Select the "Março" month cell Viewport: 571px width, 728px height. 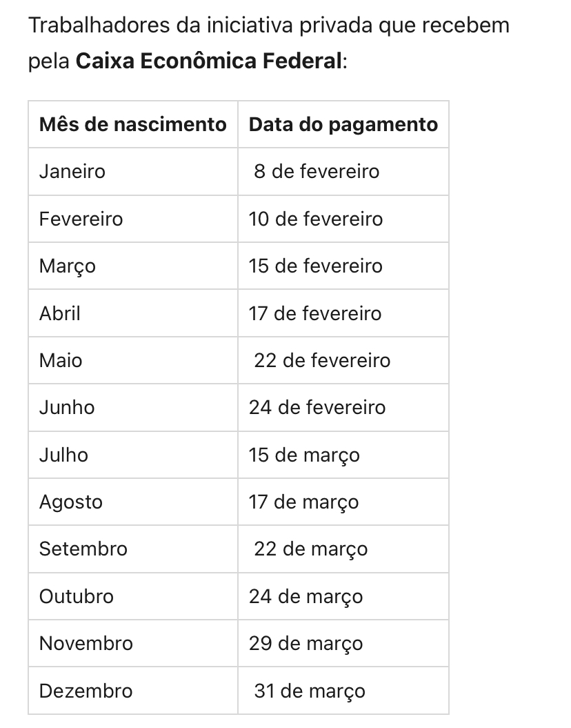[x=68, y=266]
